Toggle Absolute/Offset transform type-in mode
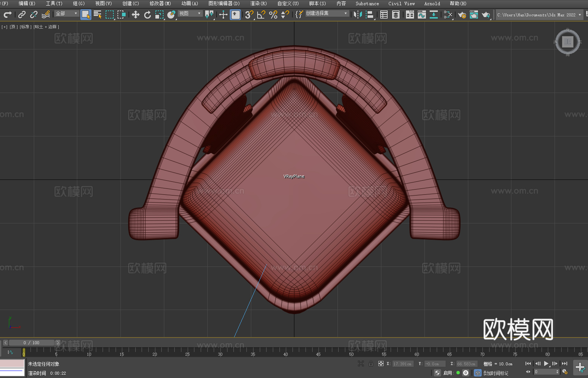 (381, 364)
